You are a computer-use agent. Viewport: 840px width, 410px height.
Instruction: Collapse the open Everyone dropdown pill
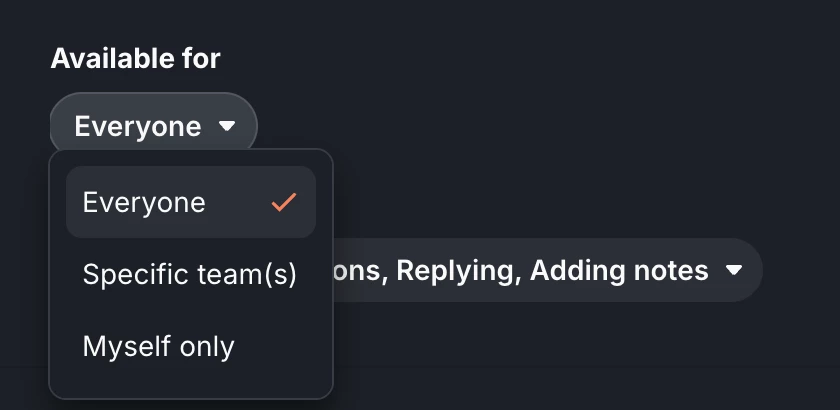[154, 127]
